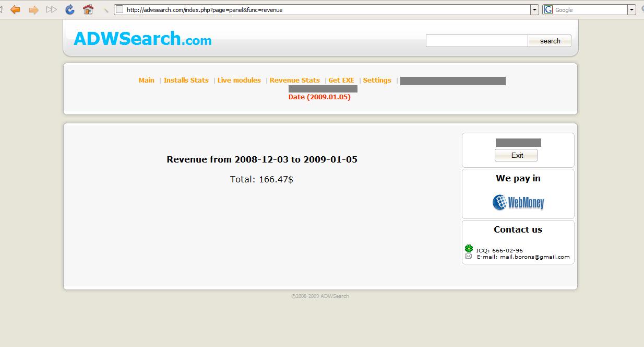Select the Total: 166.47$ text
644x347 pixels.
[261, 179]
